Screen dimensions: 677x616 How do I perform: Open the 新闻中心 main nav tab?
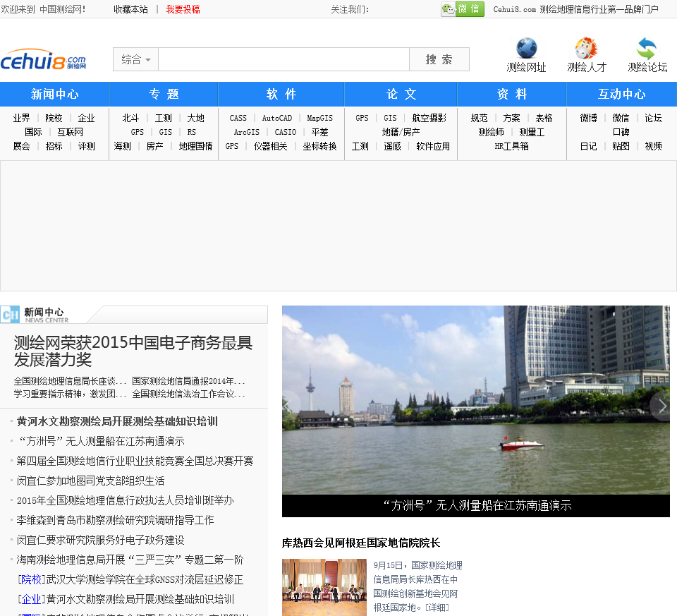click(54, 94)
